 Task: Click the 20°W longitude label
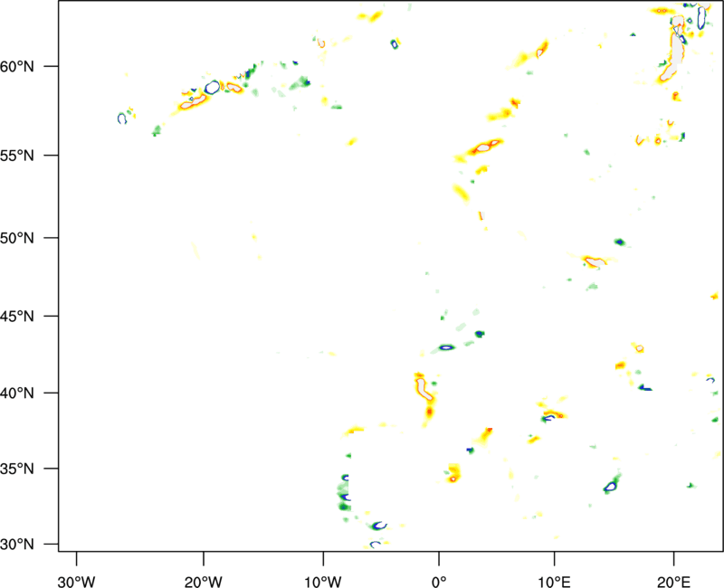(204, 582)
